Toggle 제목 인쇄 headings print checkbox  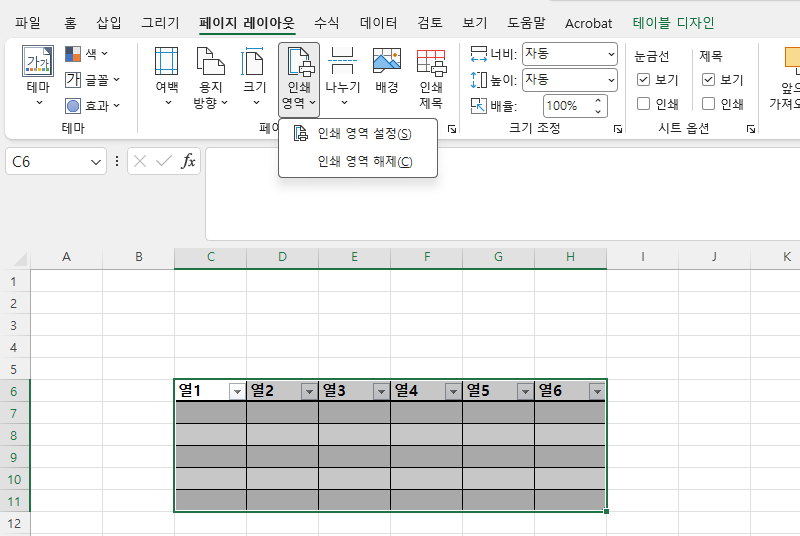click(x=708, y=104)
